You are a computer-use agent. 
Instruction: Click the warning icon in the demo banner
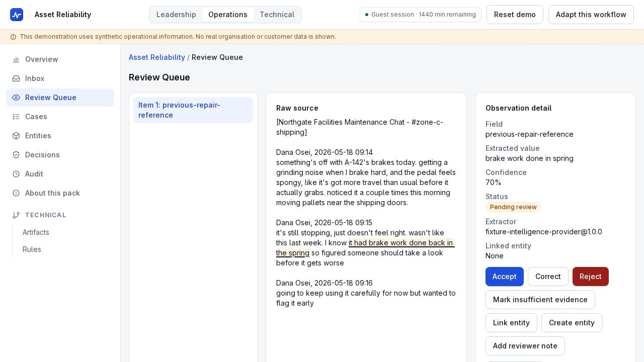coord(13,37)
